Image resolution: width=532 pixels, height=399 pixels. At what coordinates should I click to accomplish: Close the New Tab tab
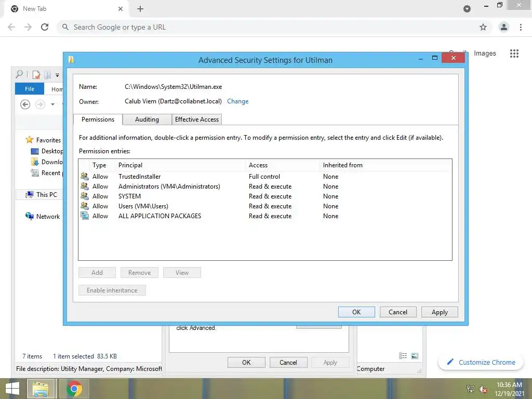[121, 9]
